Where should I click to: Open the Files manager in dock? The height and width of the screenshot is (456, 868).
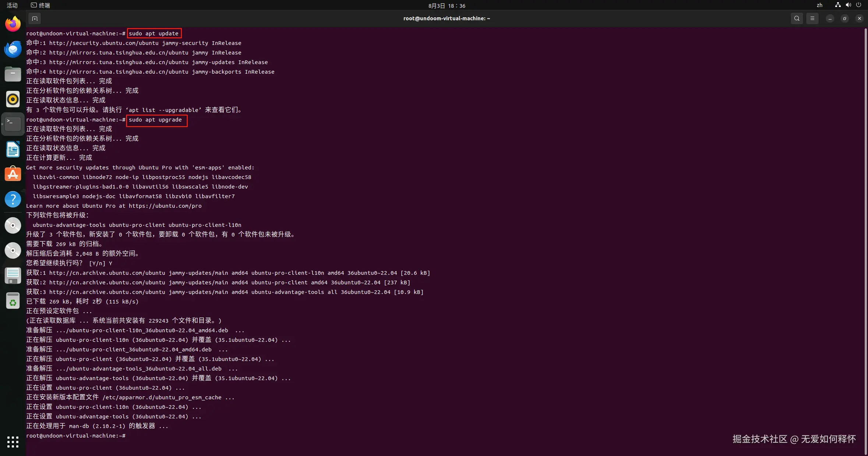[13, 74]
